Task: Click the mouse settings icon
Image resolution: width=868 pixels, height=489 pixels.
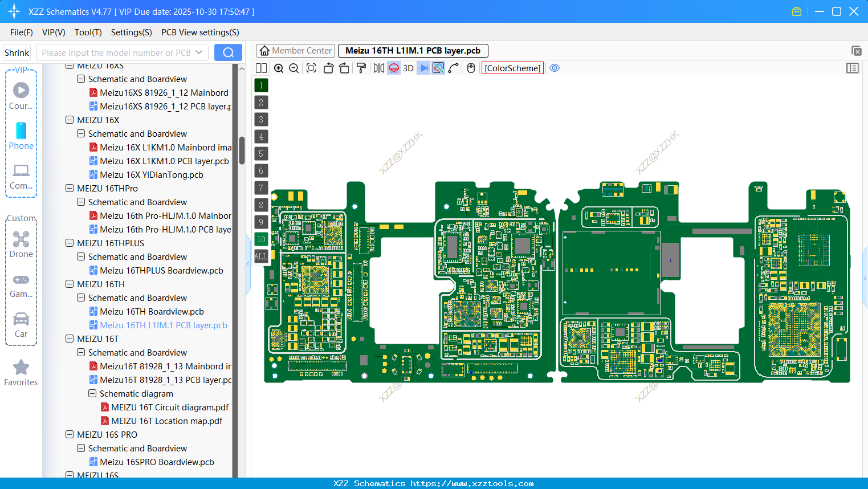Action: coord(471,68)
